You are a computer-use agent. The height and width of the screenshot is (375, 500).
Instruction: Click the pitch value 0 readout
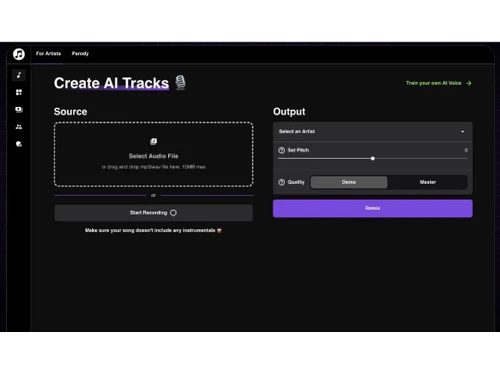point(466,150)
